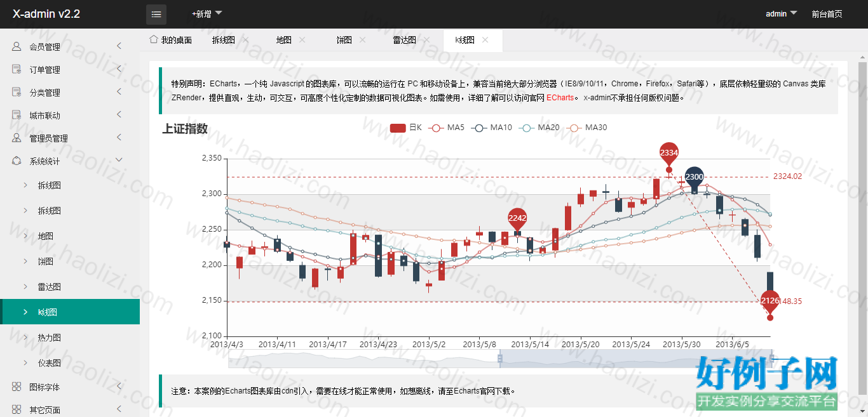Click the data zoom selected range area
868x417 pixels.
point(635,359)
